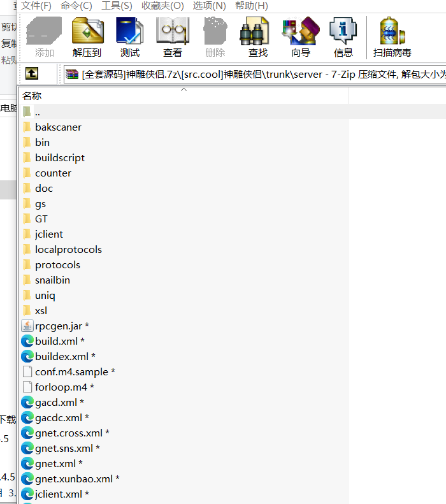This screenshot has width=446, height=504.
Task: Open the 帮助(H) menu
Action: [251, 6]
